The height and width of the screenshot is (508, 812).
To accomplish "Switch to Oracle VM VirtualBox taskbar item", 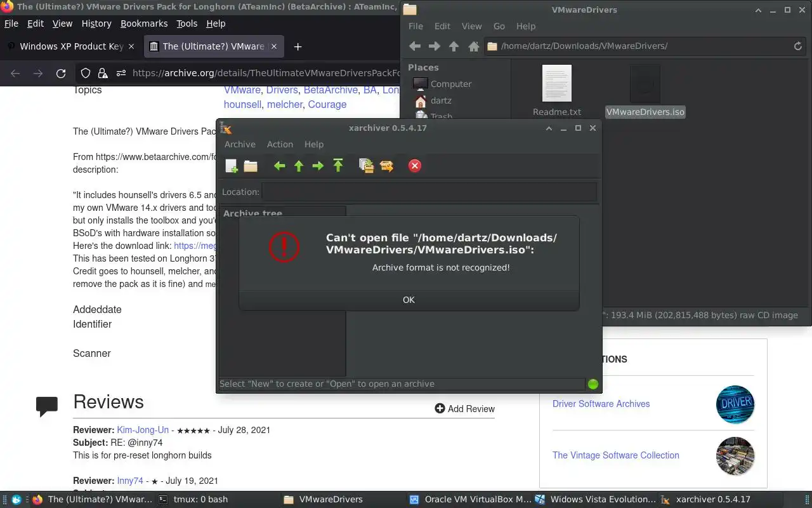I will tap(471, 500).
